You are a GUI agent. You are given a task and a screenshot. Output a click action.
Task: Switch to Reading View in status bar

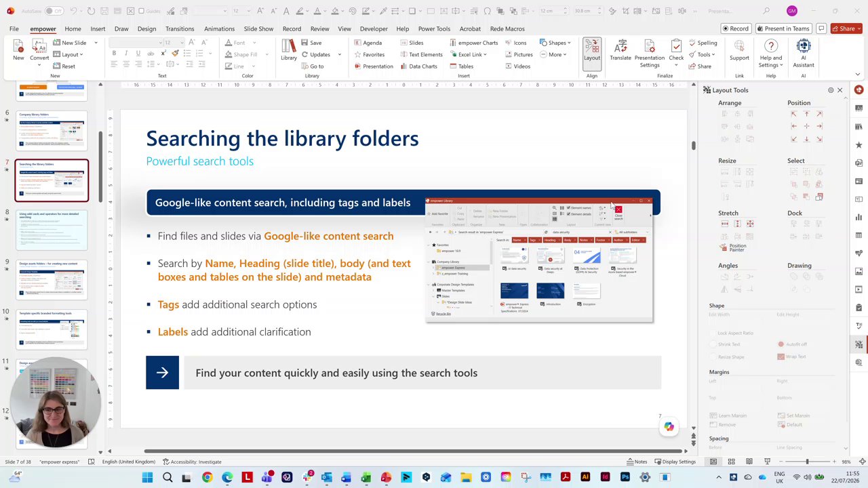pos(749,462)
